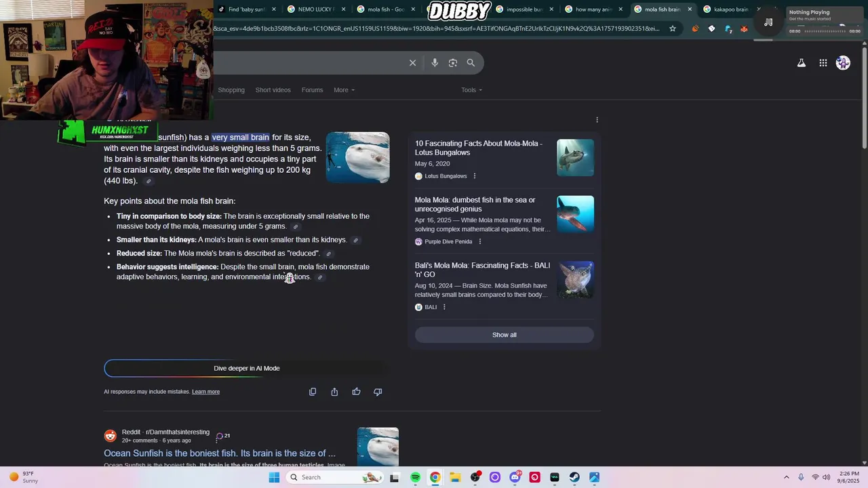Open 'Bali's Mola Mola: Fascinating Facts' article
Image resolution: width=868 pixels, height=488 pixels.
(482, 270)
